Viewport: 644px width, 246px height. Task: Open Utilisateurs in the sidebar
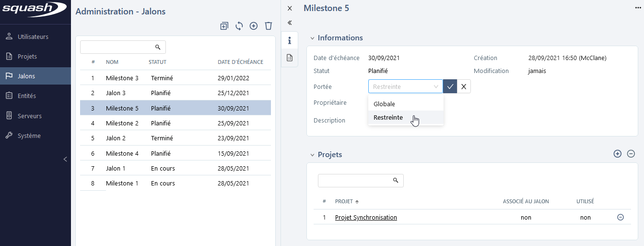click(33, 37)
